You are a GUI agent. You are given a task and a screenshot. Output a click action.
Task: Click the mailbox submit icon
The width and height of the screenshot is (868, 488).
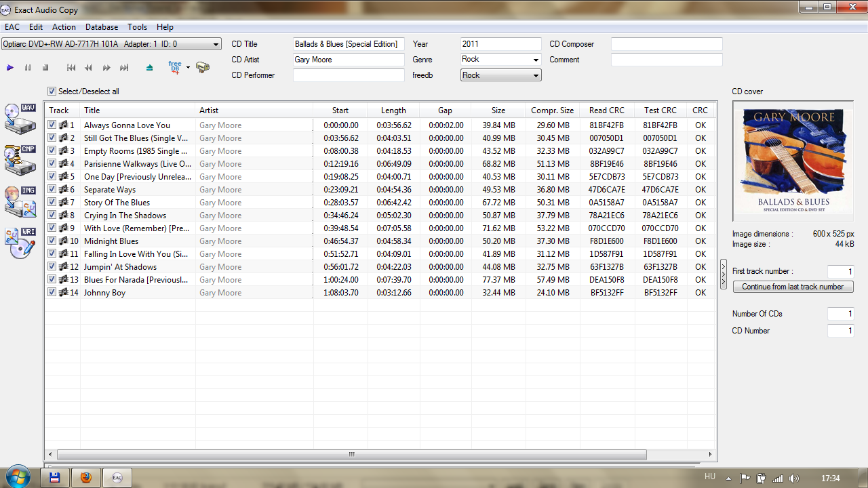coord(203,68)
